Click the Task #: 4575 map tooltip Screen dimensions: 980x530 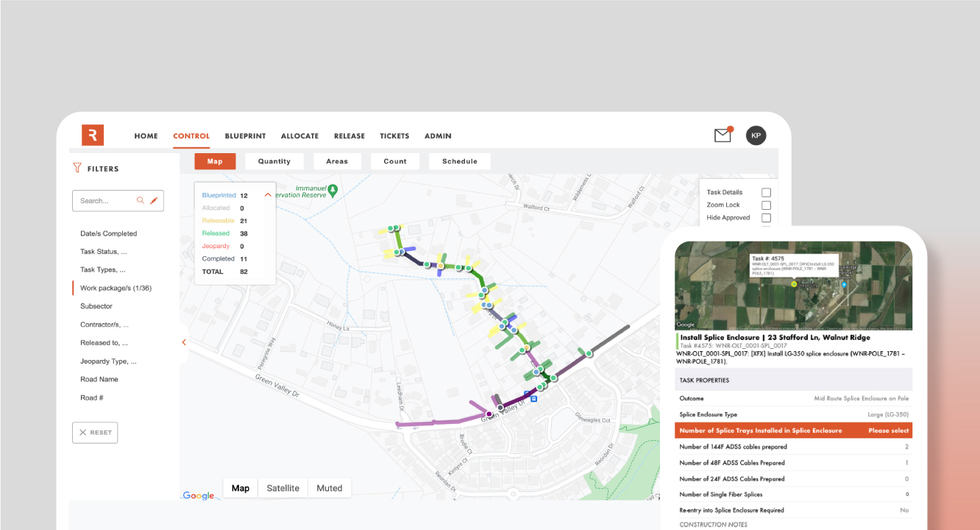point(793,266)
